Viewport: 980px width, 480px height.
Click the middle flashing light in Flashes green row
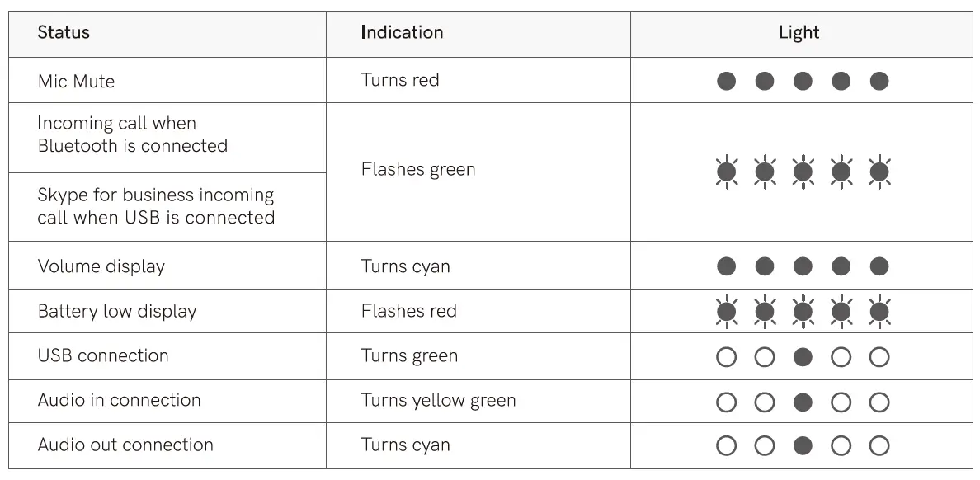(x=803, y=172)
